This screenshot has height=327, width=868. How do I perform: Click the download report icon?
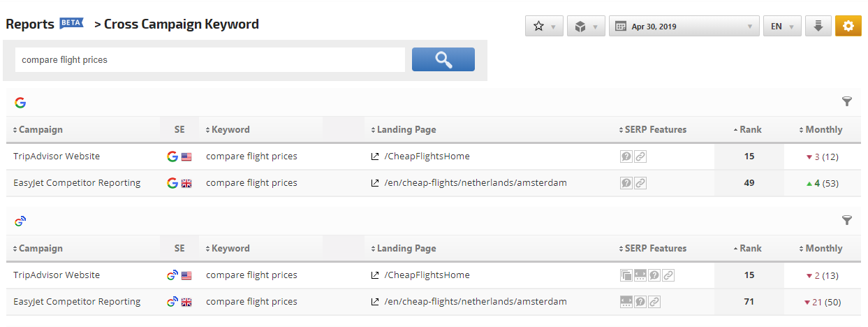coord(818,27)
